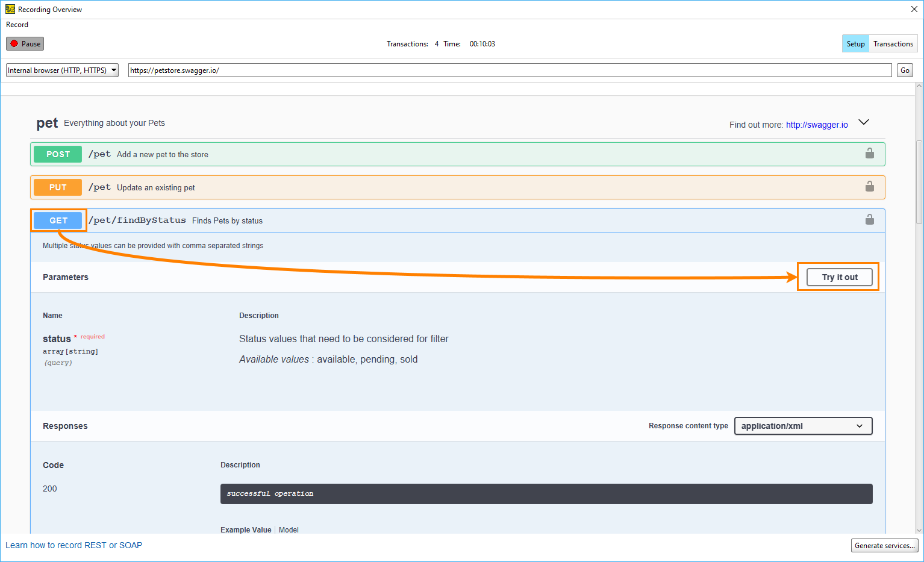
Task: Open the Record menu
Action: click(x=17, y=25)
